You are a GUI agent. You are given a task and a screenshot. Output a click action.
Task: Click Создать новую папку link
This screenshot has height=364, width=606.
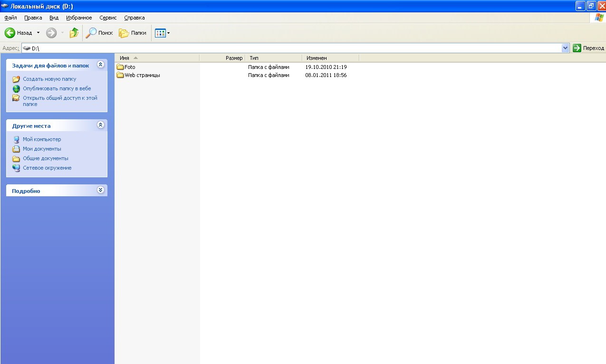click(x=49, y=79)
